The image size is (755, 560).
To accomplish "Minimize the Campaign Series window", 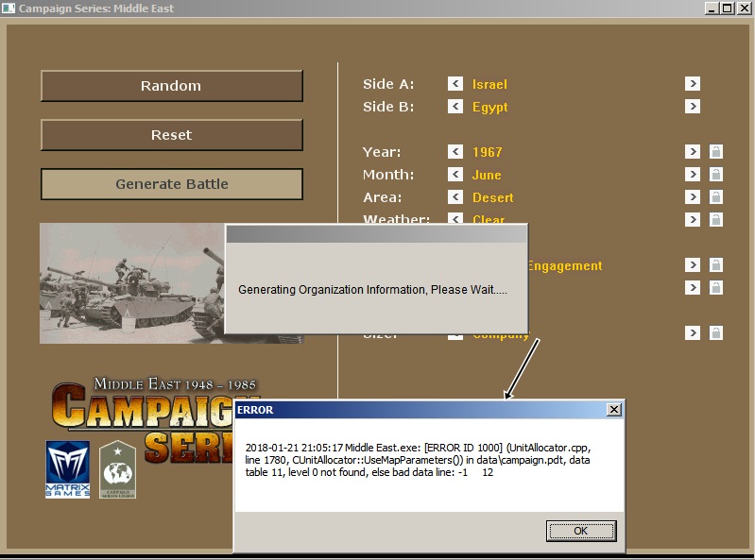I will tap(712, 8).
